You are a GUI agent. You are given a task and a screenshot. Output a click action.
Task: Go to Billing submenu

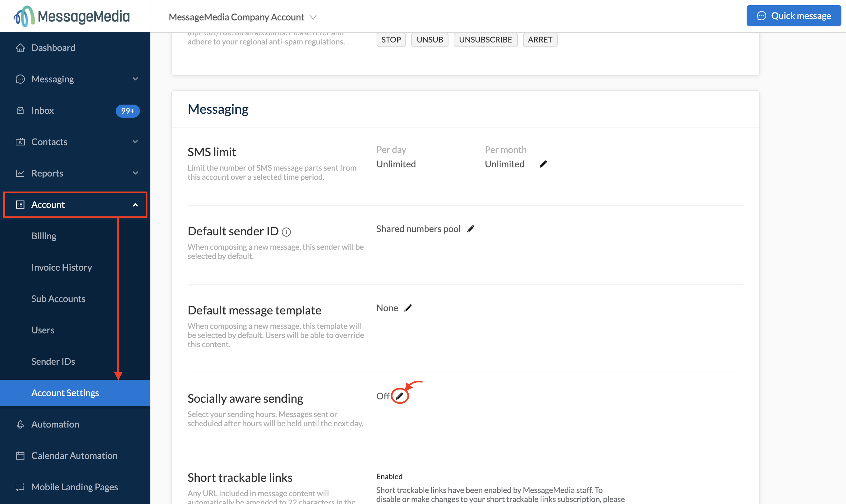click(x=44, y=236)
